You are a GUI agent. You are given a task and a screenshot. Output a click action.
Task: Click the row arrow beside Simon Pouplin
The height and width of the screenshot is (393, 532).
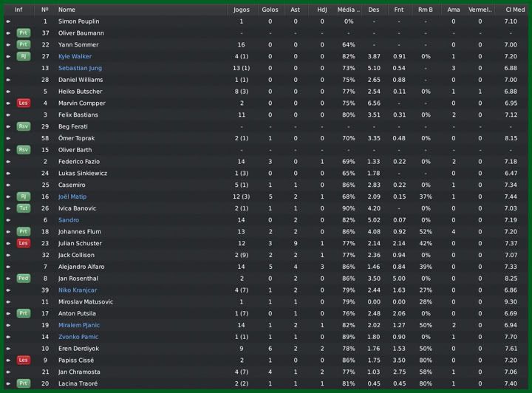8,21
